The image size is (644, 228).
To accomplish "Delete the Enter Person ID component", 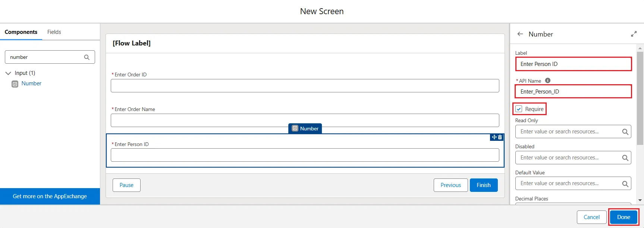I will coord(500,137).
